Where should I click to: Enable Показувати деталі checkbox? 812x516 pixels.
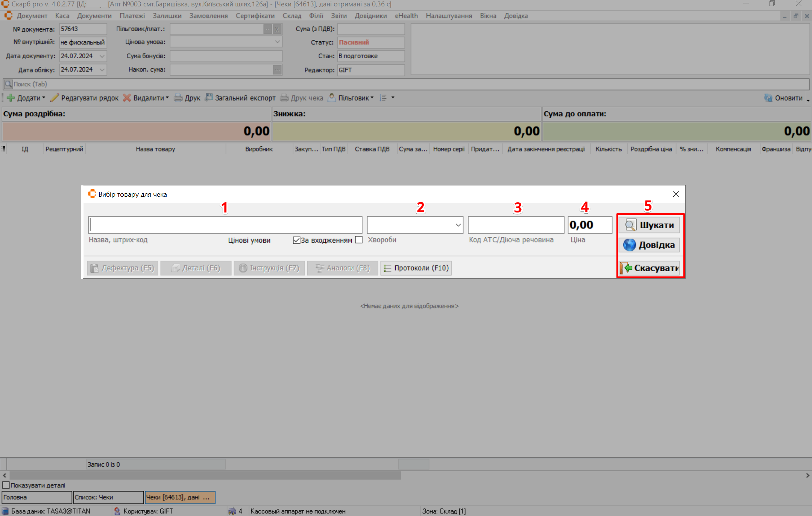(x=6, y=485)
